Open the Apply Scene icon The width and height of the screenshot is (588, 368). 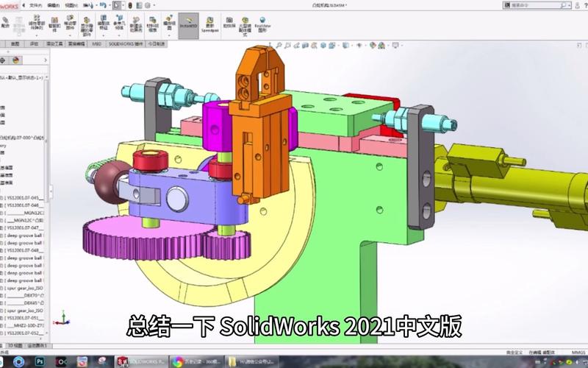point(381,46)
